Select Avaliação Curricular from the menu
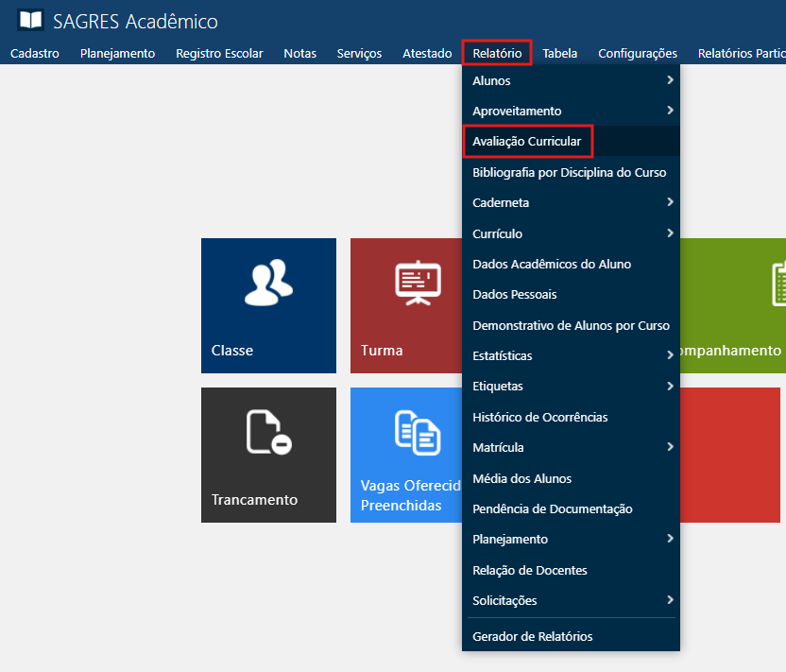Viewport: 786px width, 672px height. click(527, 142)
